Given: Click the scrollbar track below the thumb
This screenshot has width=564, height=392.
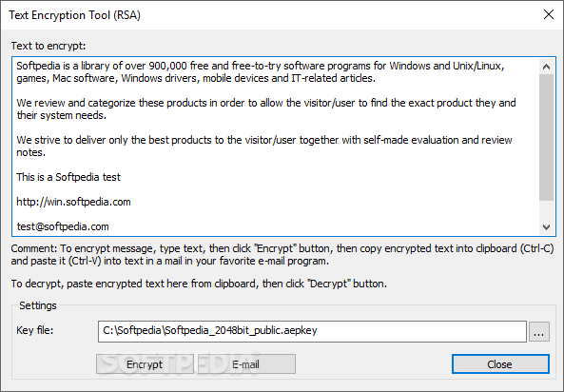Looking at the screenshot, I should click(546, 210).
